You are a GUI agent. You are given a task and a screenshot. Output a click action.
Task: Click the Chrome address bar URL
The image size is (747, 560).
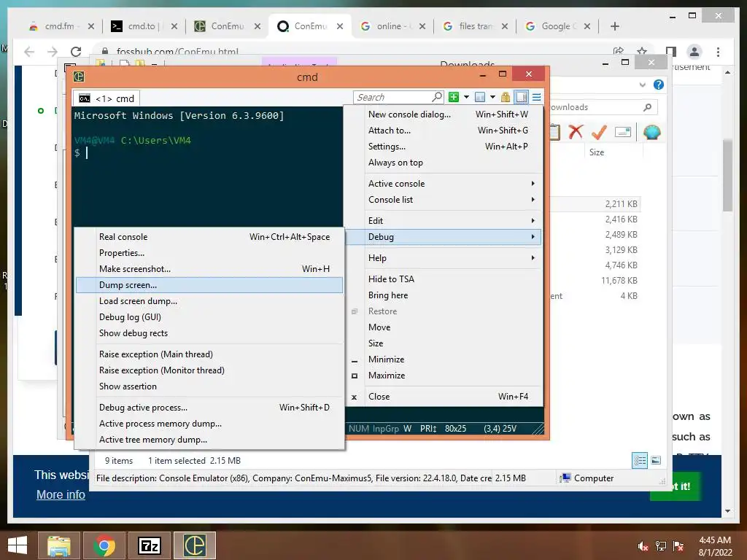pyautogui.click(x=177, y=52)
